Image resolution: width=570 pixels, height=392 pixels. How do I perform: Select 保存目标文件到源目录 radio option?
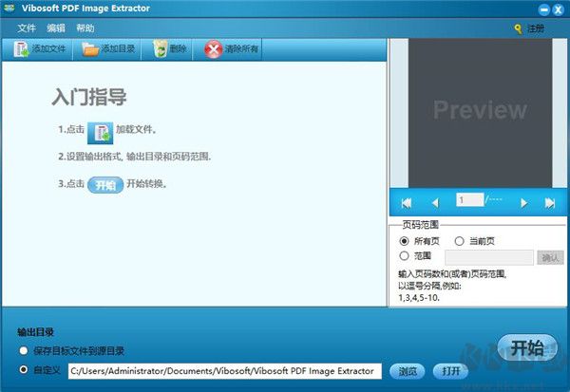coord(24,350)
